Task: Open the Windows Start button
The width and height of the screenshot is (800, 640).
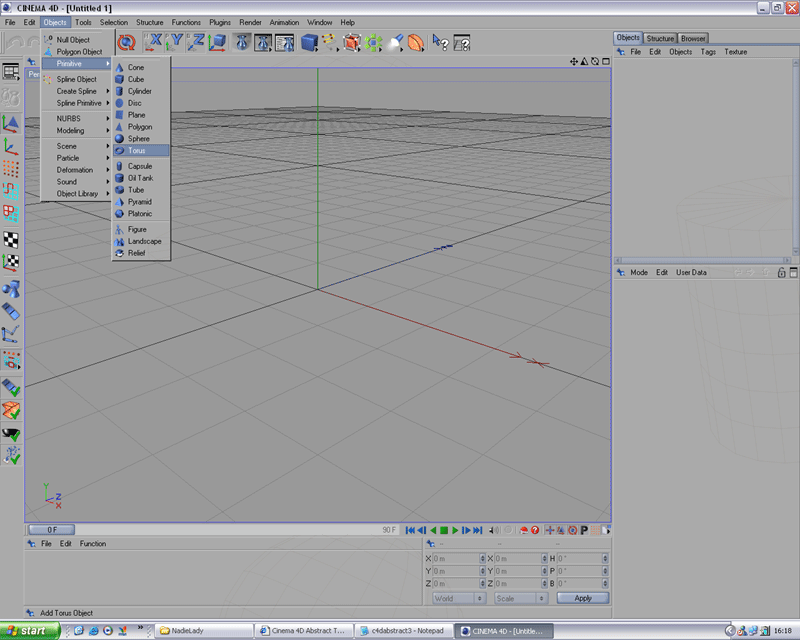Action: (30, 631)
